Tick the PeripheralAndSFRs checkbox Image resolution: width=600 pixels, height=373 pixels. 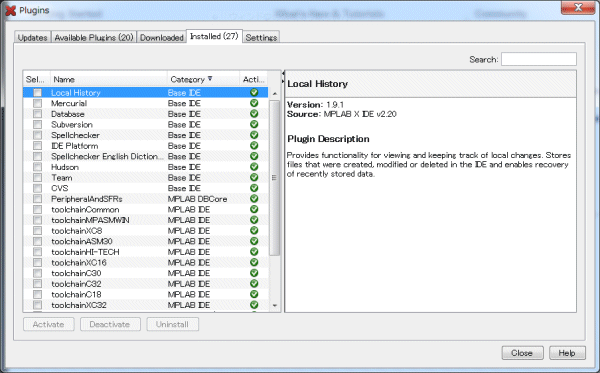point(38,199)
